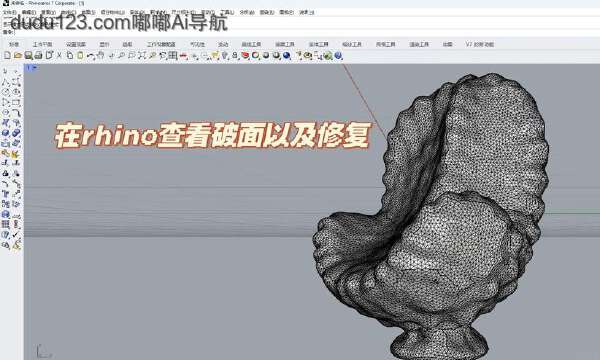This screenshot has height=360, width=600.
Task: Save the model with the disk icon
Action: click(28, 56)
